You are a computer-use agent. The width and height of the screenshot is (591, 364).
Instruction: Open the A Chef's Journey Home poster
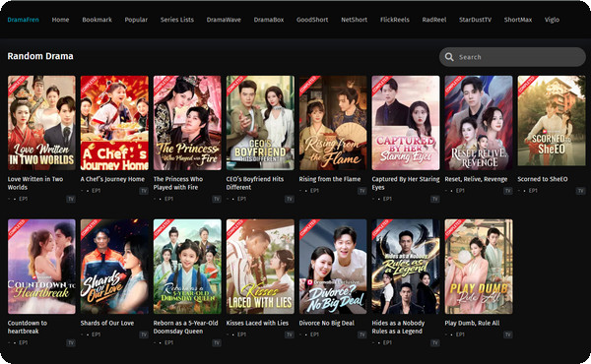[x=114, y=123]
